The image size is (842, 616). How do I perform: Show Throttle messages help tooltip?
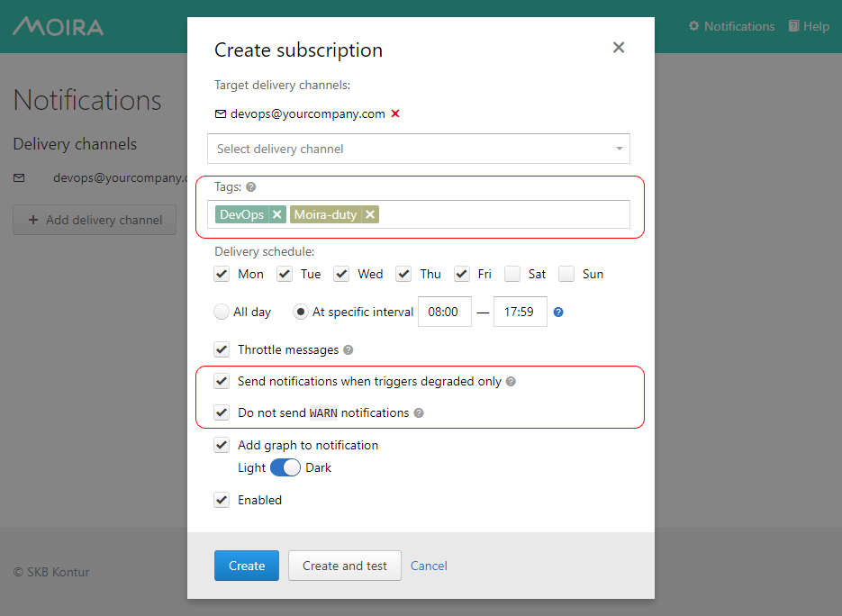click(349, 350)
